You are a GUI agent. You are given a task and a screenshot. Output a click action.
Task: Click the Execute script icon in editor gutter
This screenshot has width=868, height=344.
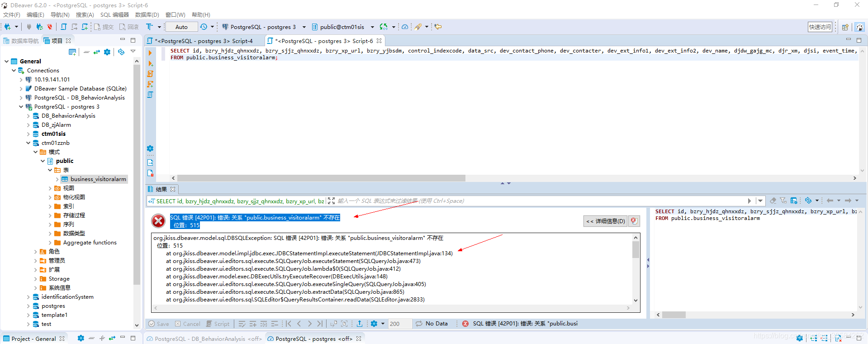click(x=150, y=74)
